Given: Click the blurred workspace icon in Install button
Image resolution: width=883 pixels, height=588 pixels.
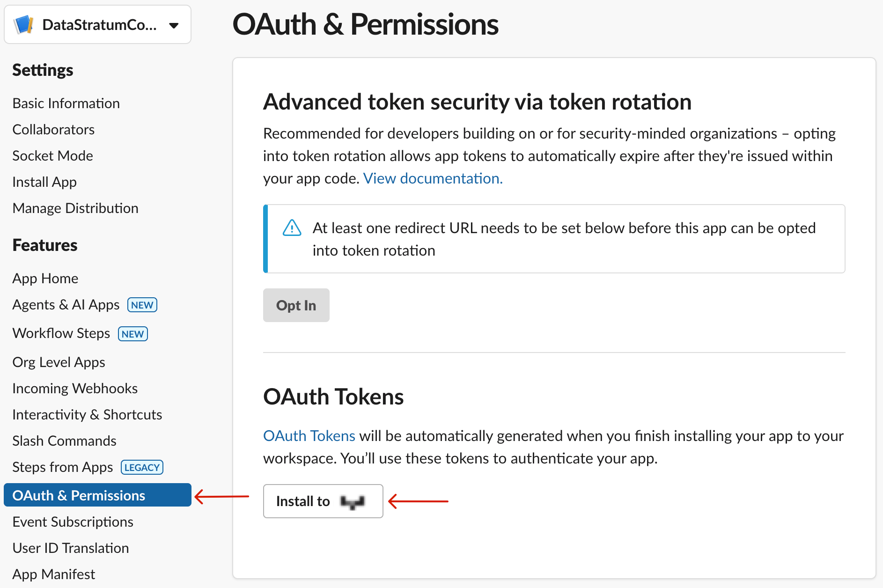Looking at the screenshot, I should (x=353, y=501).
